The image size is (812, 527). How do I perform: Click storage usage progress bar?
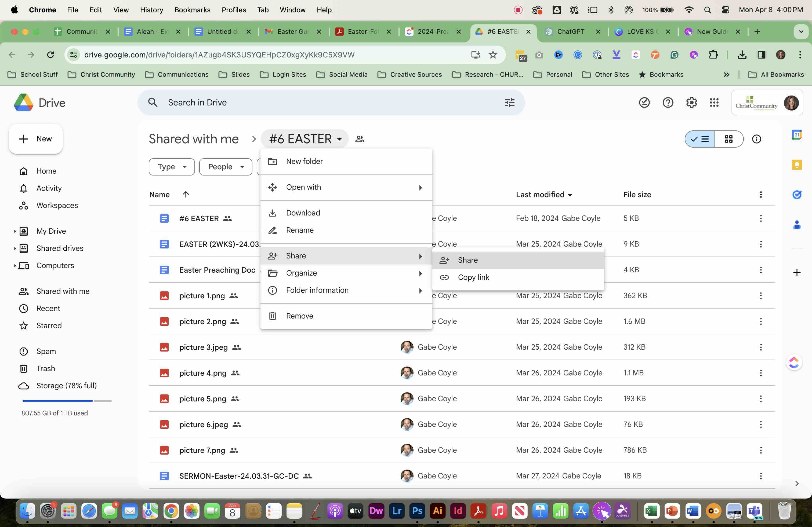67,401
